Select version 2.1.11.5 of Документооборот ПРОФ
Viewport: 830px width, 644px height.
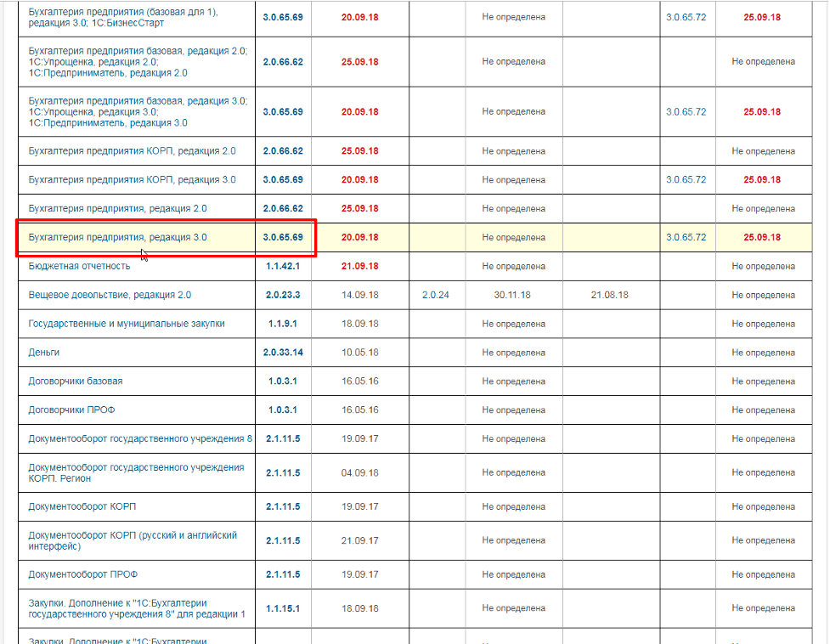284,573
